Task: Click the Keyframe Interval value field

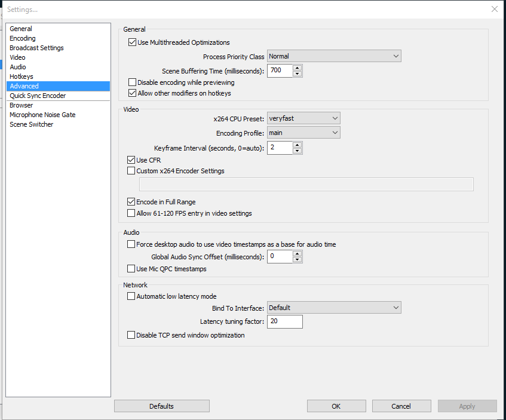Action: coord(280,148)
